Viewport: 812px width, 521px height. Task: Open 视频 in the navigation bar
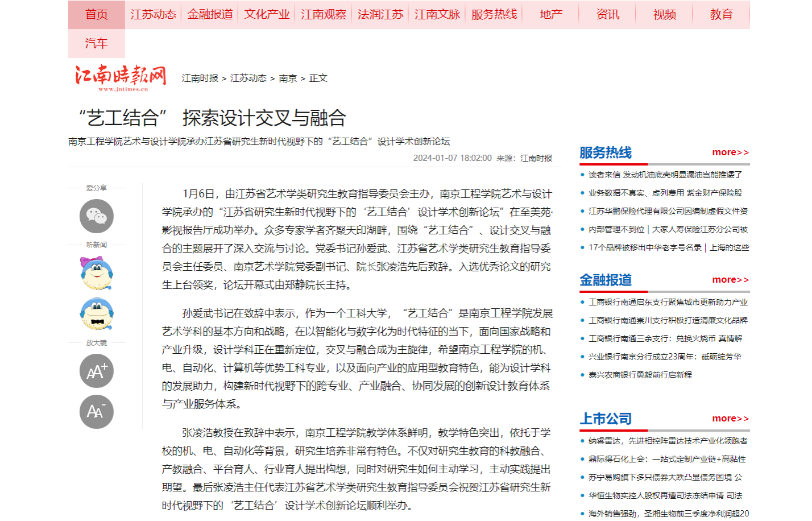(x=664, y=15)
